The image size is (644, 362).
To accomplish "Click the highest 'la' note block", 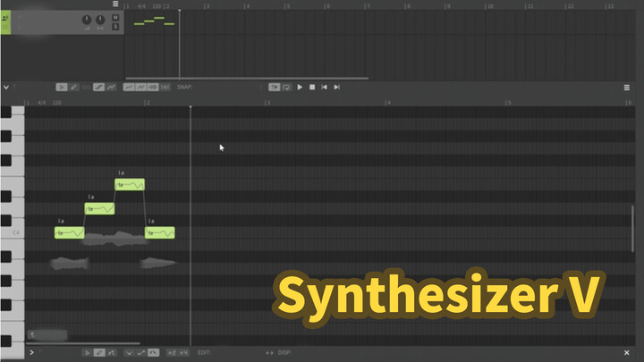I will (x=129, y=185).
